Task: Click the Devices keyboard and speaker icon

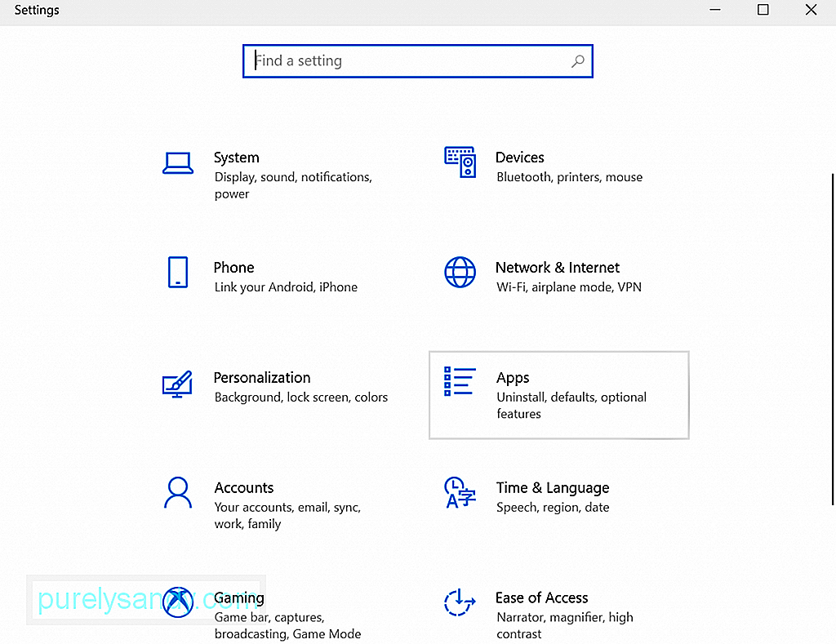Action: (460, 162)
